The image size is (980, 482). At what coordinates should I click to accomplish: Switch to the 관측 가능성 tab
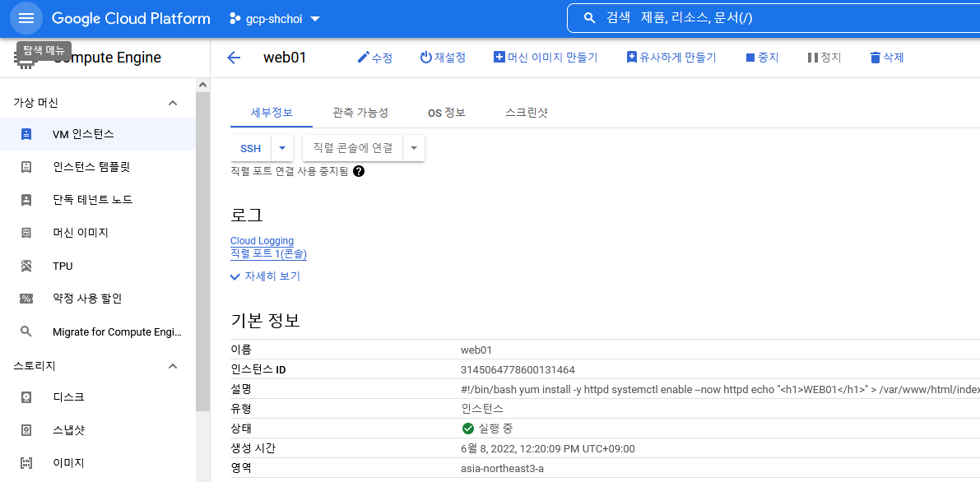360,114
